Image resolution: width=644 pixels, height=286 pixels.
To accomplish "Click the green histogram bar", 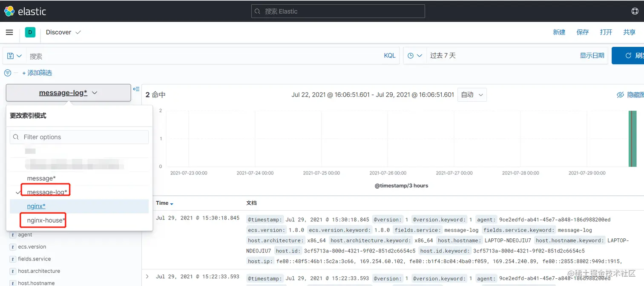I will coord(632,138).
